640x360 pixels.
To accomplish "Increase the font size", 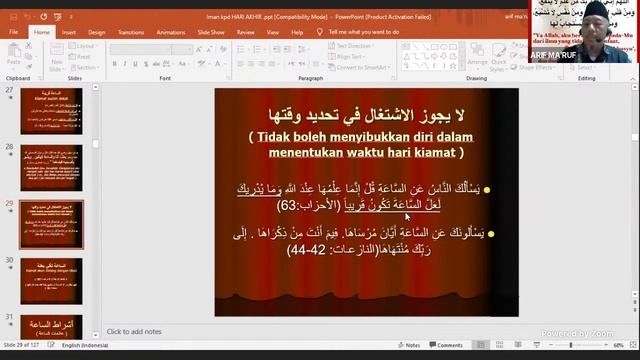I will pos(199,49).
